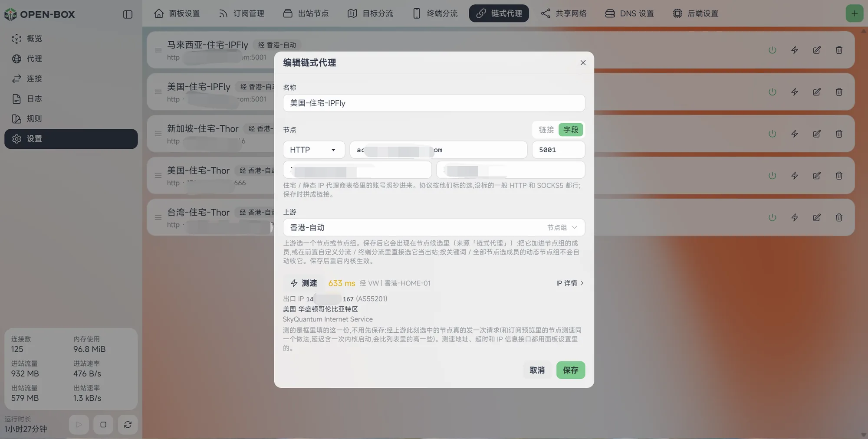Click the 名称 input field
The height and width of the screenshot is (439, 868).
tap(434, 103)
